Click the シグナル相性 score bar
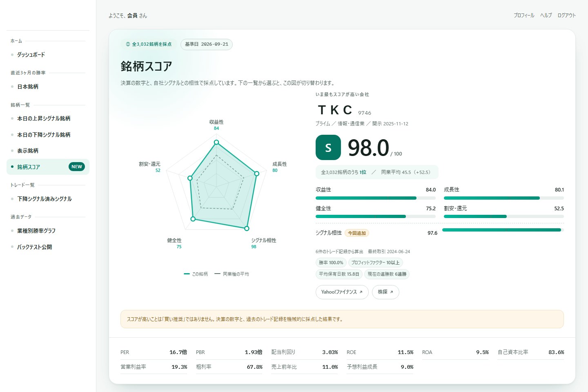This screenshot has height=392, width=588. coord(503,230)
